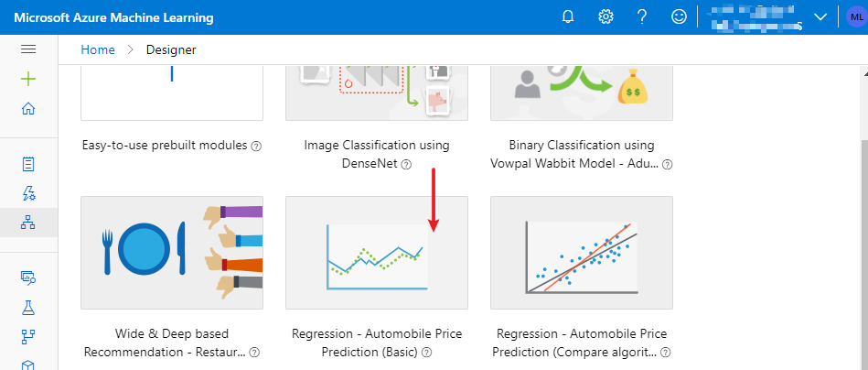The width and height of the screenshot is (868, 370).
Task: Show info for Easy-to-use prebuilt modules
Action: pos(256,147)
